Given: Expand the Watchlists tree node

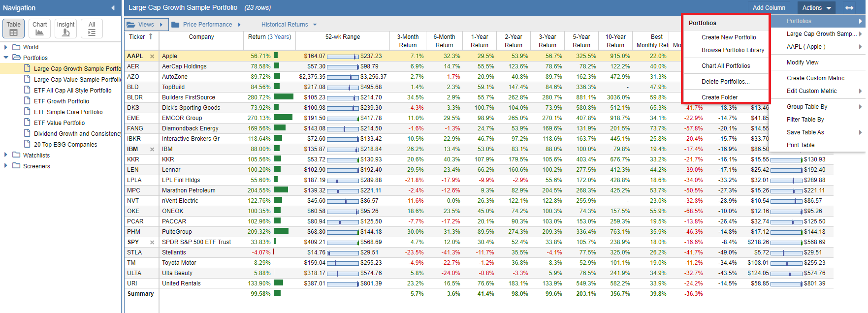Looking at the screenshot, I should pyautogui.click(x=6, y=155).
